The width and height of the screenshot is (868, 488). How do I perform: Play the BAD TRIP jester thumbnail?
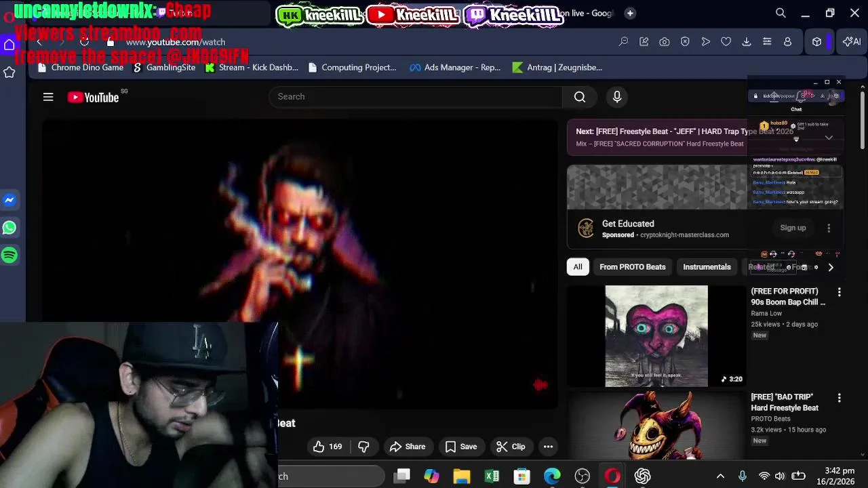pyautogui.click(x=656, y=426)
